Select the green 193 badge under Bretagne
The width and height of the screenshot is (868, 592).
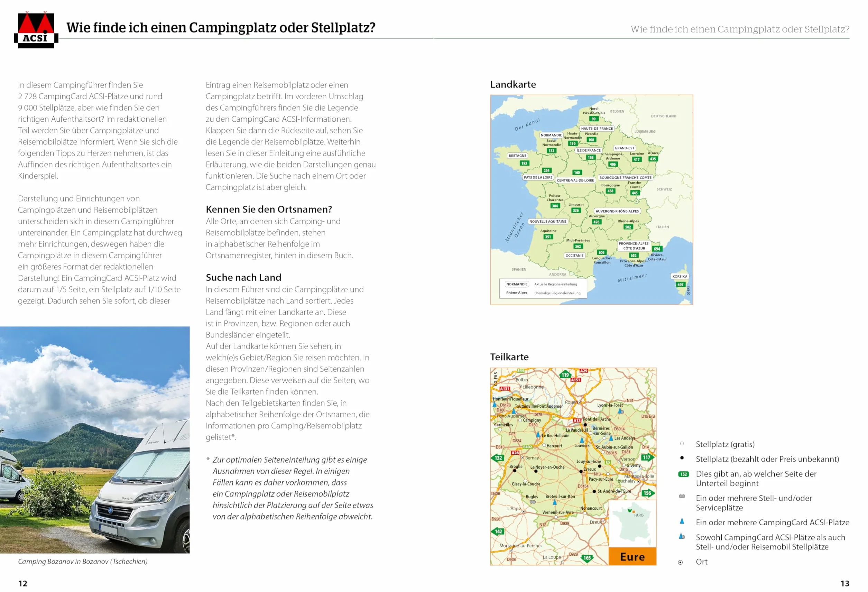pyautogui.click(x=524, y=163)
